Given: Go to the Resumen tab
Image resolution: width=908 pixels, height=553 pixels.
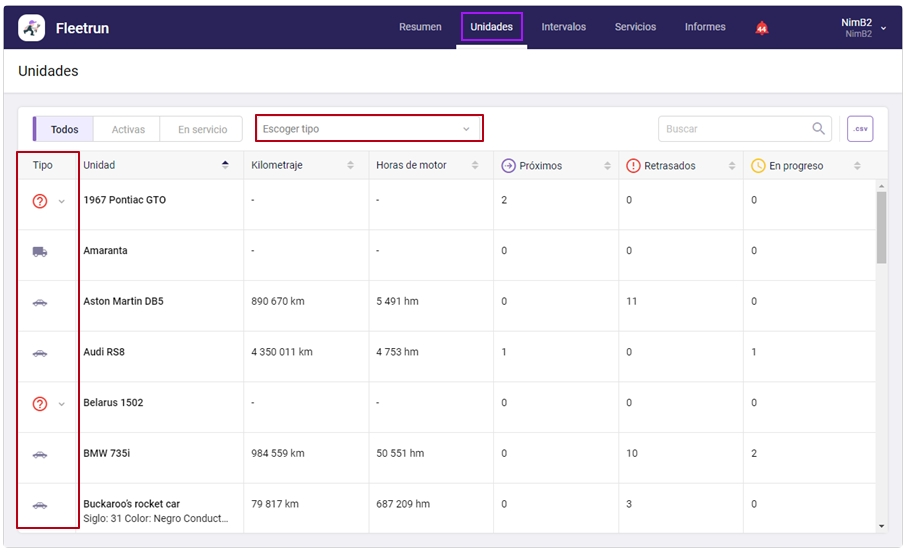Looking at the screenshot, I should tap(420, 27).
